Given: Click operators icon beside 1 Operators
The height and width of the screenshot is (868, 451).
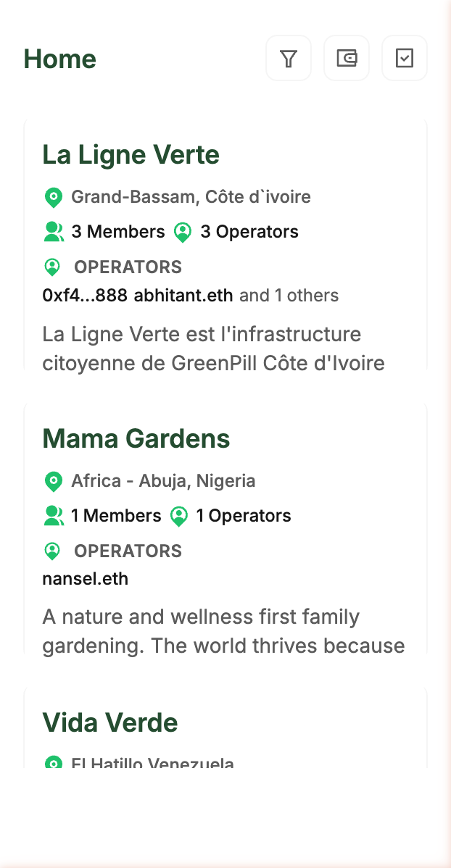Looking at the screenshot, I should (178, 516).
